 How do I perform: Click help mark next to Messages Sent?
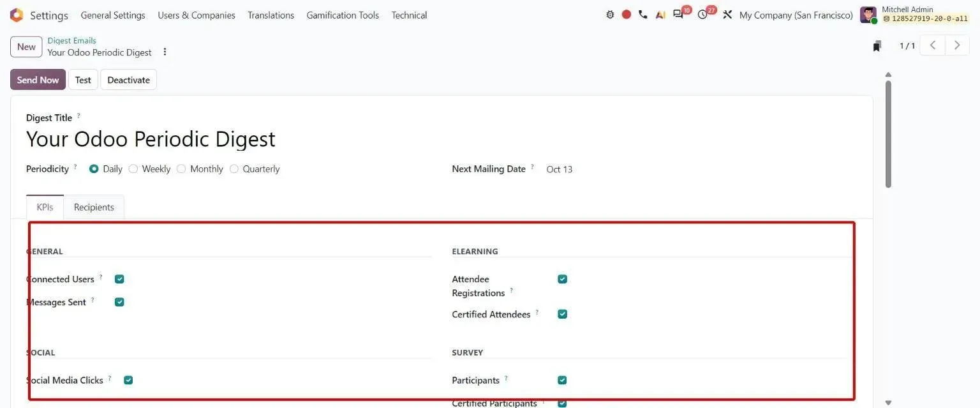click(x=93, y=300)
